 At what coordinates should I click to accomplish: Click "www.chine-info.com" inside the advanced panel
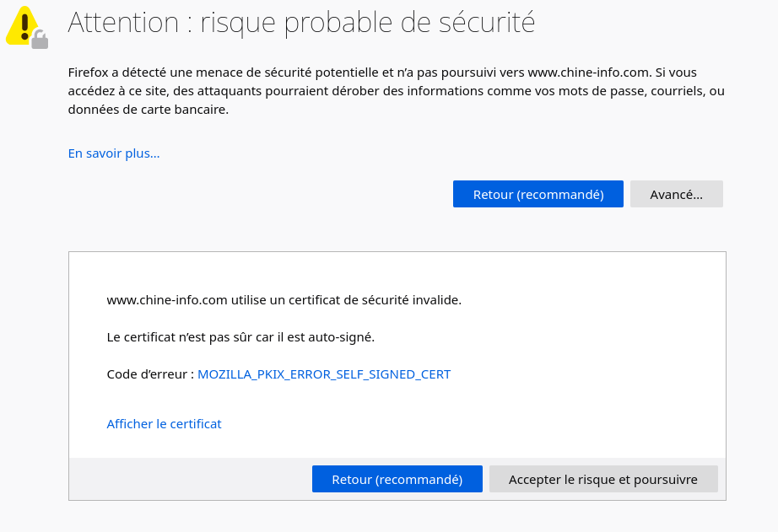pos(167,299)
